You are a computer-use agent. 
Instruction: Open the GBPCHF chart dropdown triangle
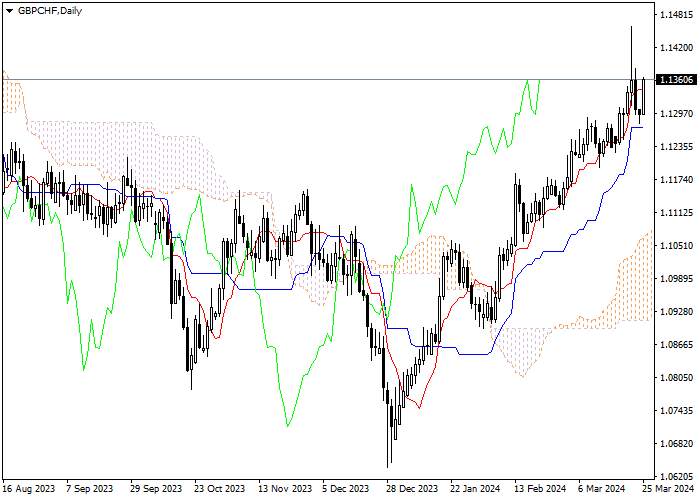[9, 12]
